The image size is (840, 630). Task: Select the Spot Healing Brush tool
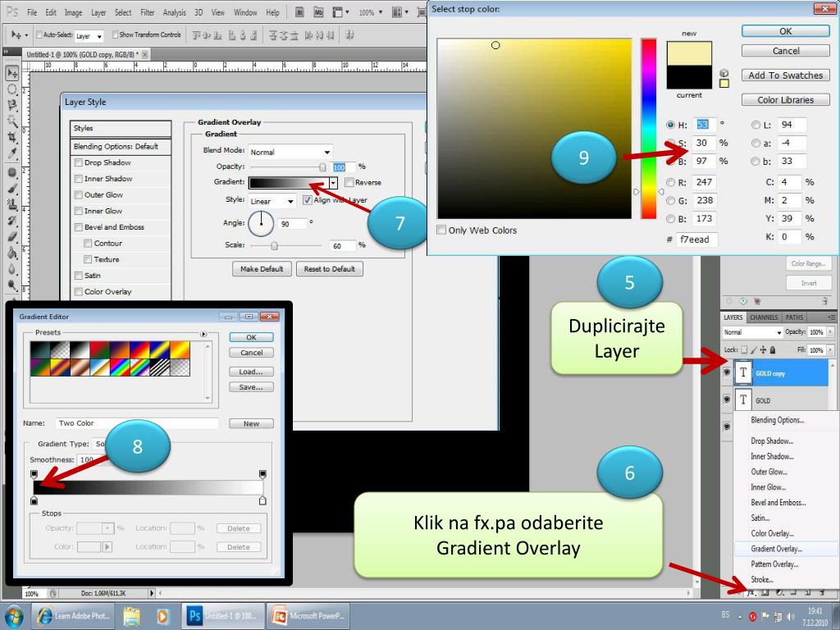pos(11,172)
